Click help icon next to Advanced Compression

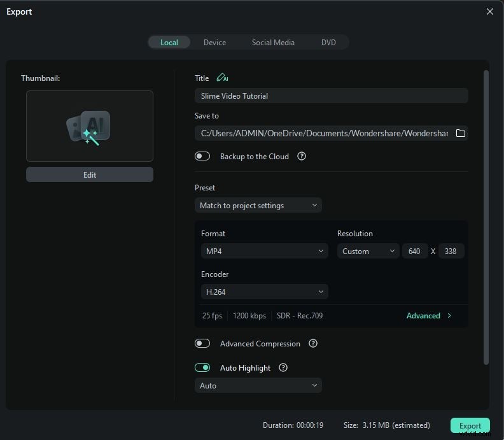(313, 343)
